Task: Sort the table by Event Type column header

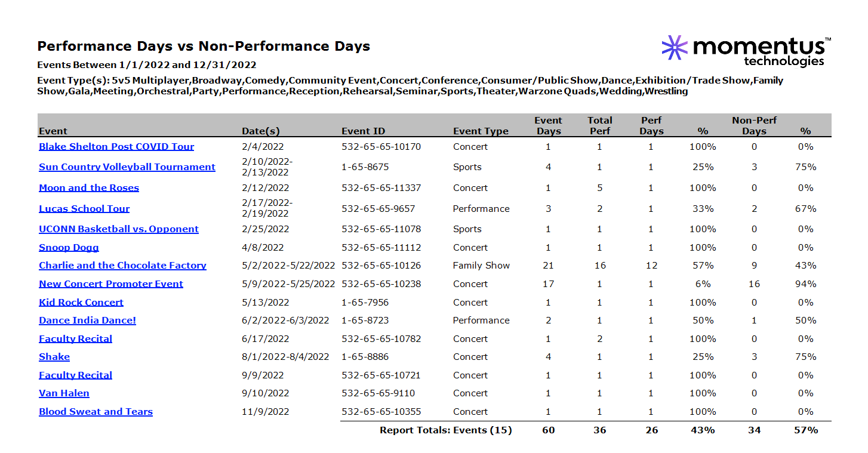Action: (481, 131)
